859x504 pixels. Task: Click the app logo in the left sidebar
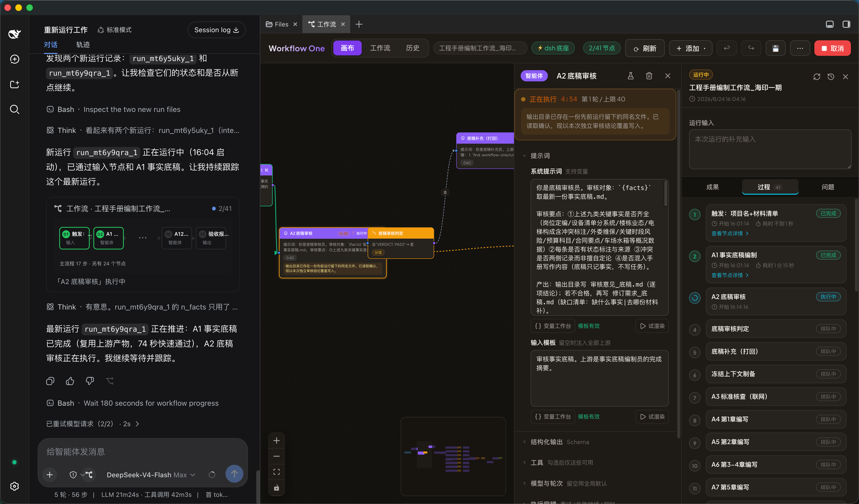(x=14, y=33)
